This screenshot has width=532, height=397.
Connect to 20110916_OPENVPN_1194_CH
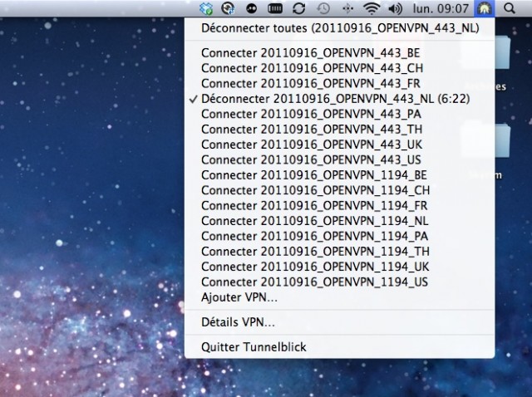[x=340, y=190]
